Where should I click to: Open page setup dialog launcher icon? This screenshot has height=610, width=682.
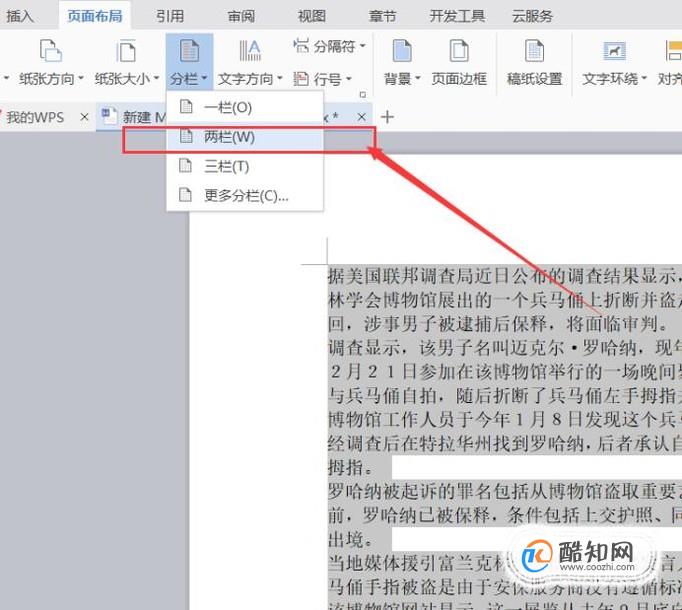(363, 94)
